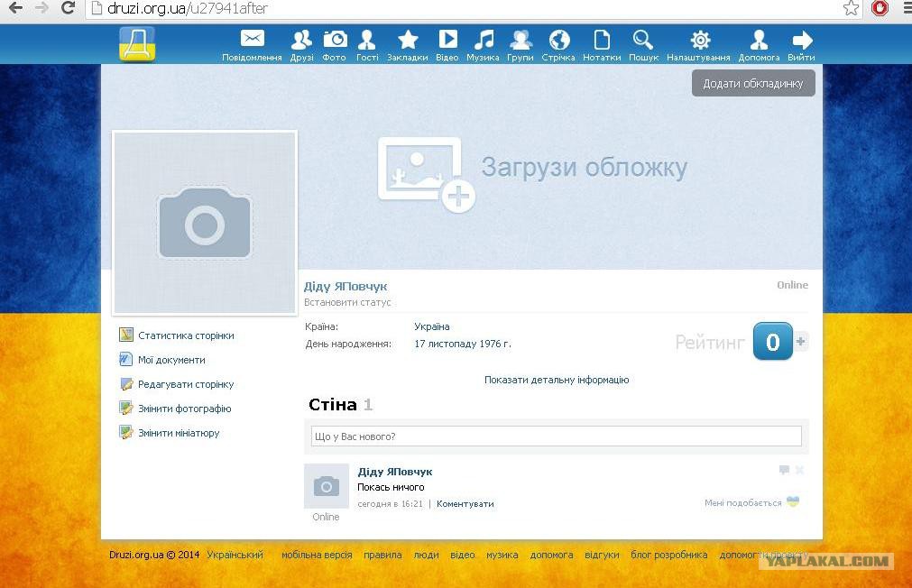The image size is (912, 588).
Task: Open Редагувати сторінку link
Action: click(186, 384)
